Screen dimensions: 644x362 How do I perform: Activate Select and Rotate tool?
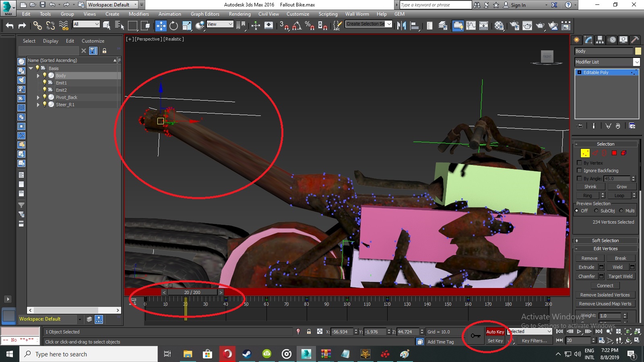point(174,26)
